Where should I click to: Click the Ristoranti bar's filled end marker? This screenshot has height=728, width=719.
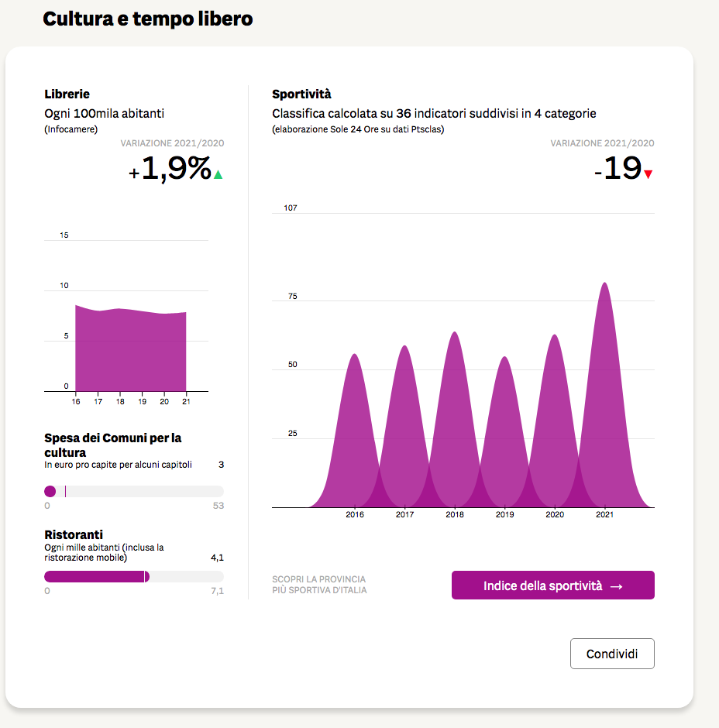146,577
